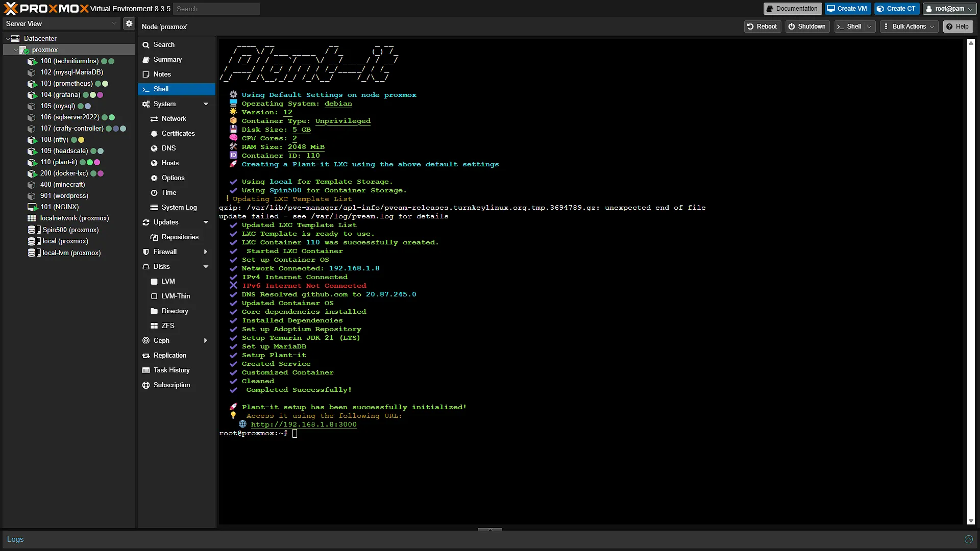The width and height of the screenshot is (980, 551).
Task: Select container 100 (technitiumdns)
Action: pos(69,61)
